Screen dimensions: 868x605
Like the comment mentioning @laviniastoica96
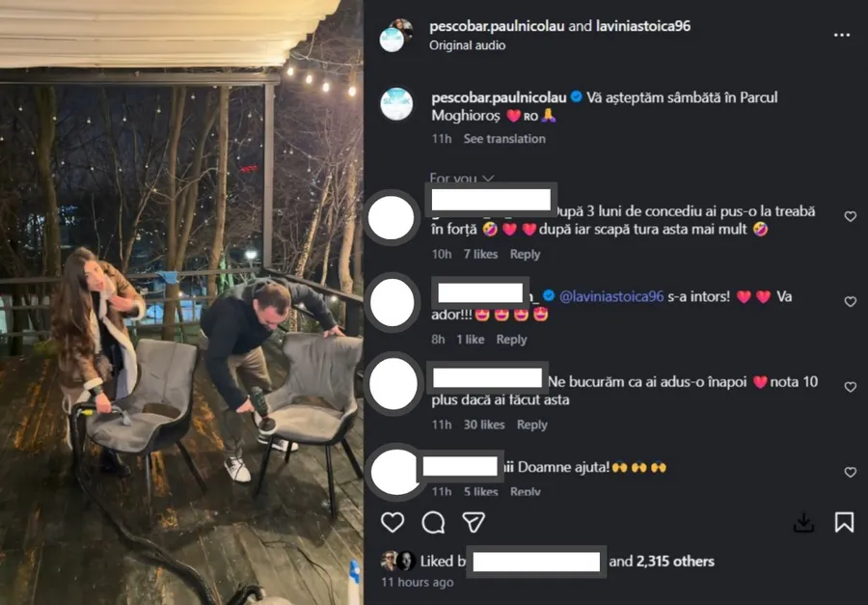tap(851, 302)
